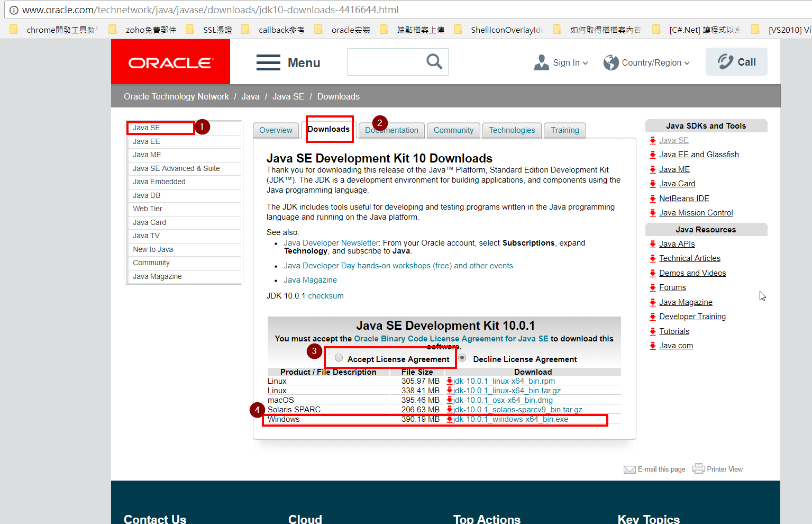Select Decline License Agreement radio button
This screenshot has width=812, height=524.
click(462, 358)
